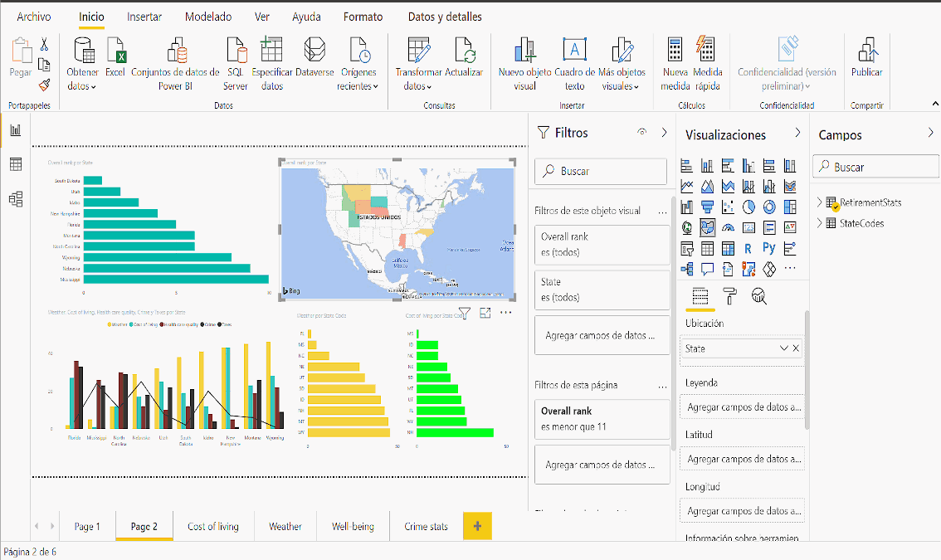Viewport: 941px width, 560px height.
Task: Expand the RetirementStats table
Action: 820,202
